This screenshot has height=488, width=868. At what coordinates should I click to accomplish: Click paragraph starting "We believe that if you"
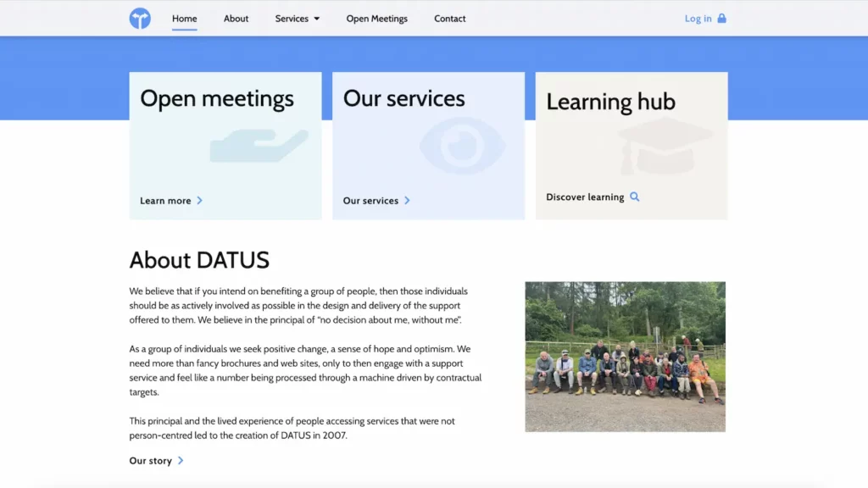click(299, 305)
